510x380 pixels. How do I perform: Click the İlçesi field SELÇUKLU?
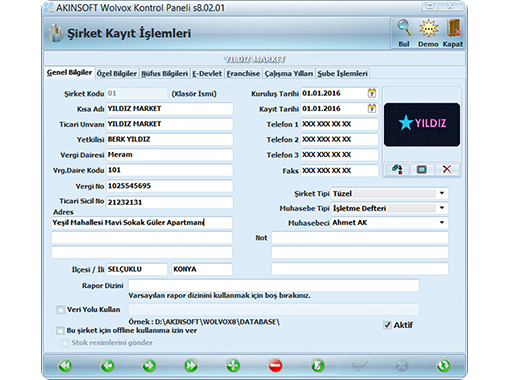(137, 269)
